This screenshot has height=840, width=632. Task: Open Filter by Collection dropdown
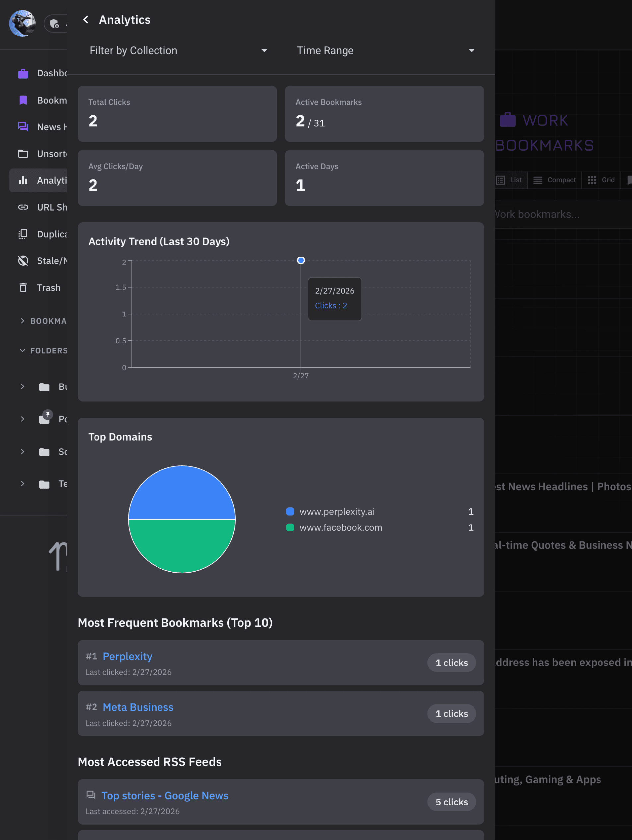178,50
